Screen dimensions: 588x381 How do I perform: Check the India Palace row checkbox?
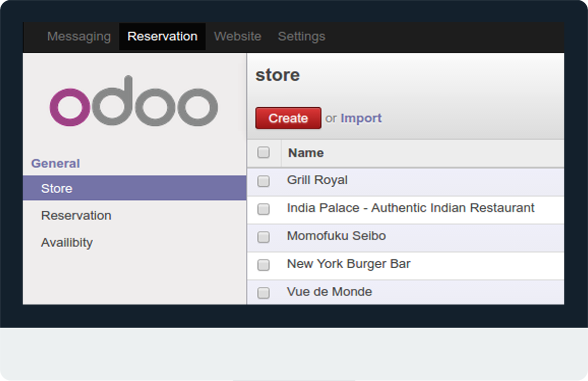pyautogui.click(x=263, y=209)
